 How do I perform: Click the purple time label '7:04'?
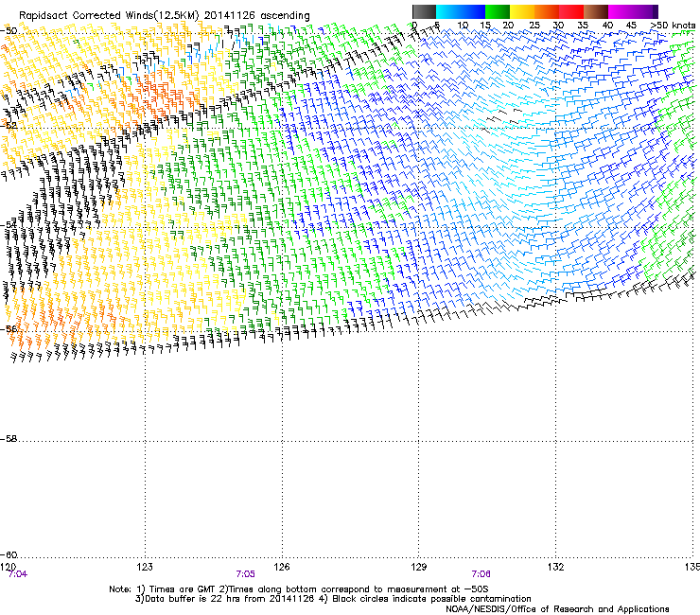click(18, 574)
